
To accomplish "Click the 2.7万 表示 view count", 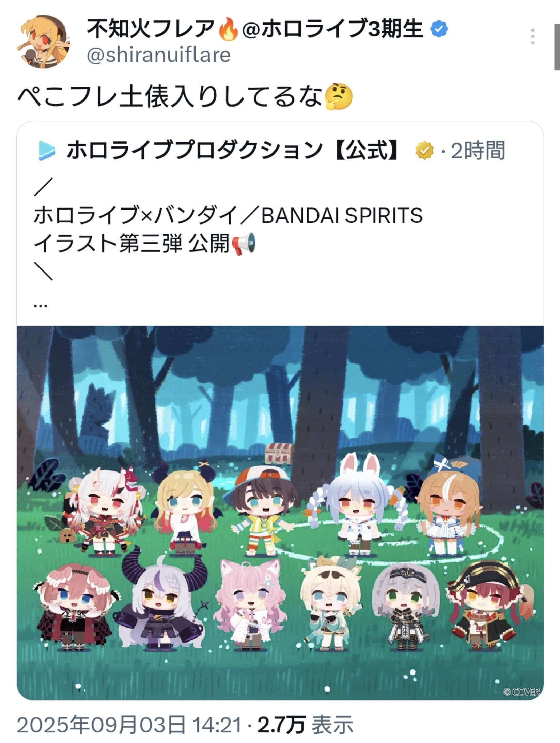I will (x=305, y=725).
